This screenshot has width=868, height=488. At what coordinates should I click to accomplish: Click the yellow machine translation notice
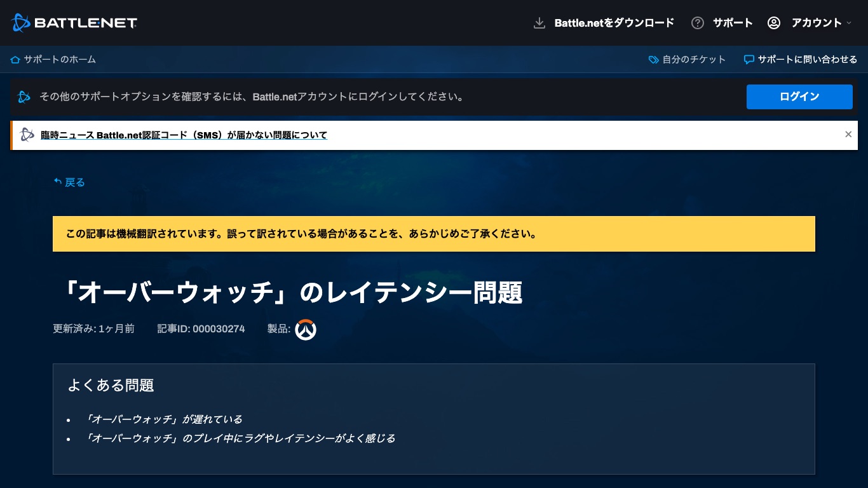tap(434, 234)
